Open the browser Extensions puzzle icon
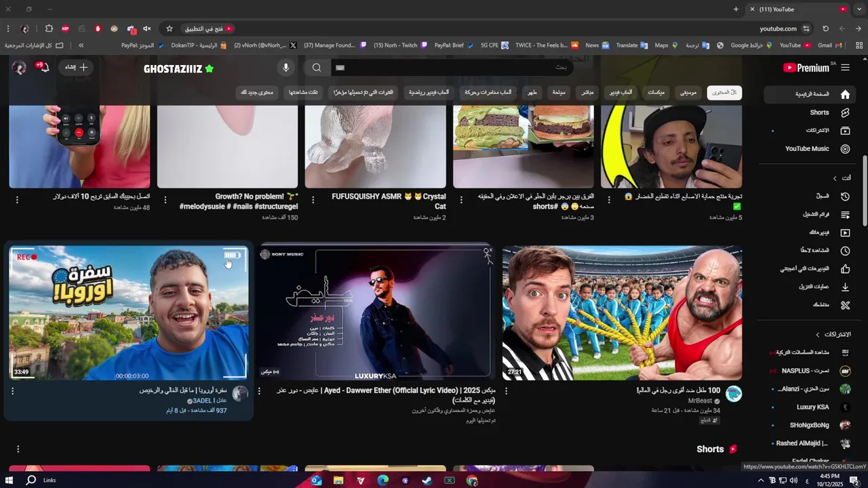This screenshot has height=488, width=868. tap(49, 28)
